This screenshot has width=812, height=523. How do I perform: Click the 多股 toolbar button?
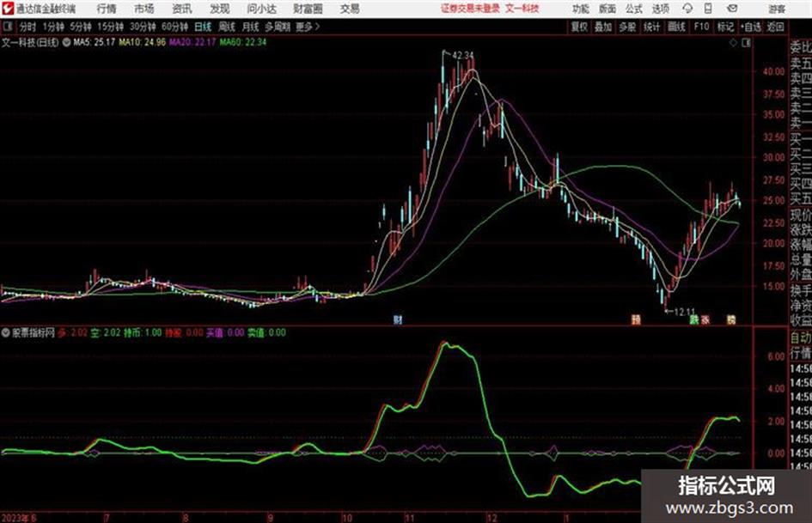pos(627,27)
